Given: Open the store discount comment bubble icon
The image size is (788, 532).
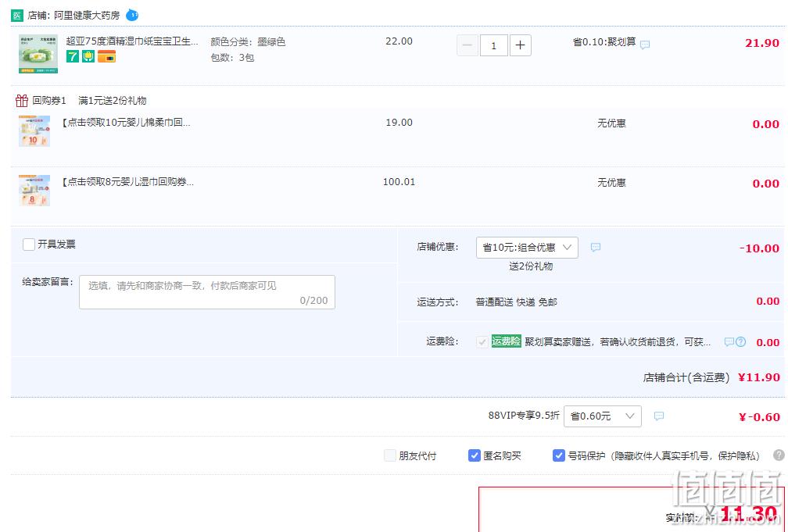Looking at the screenshot, I should pyautogui.click(x=596, y=247).
